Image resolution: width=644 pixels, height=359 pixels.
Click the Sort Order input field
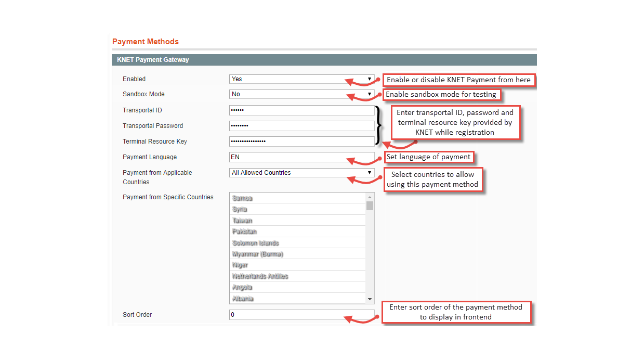tap(301, 315)
